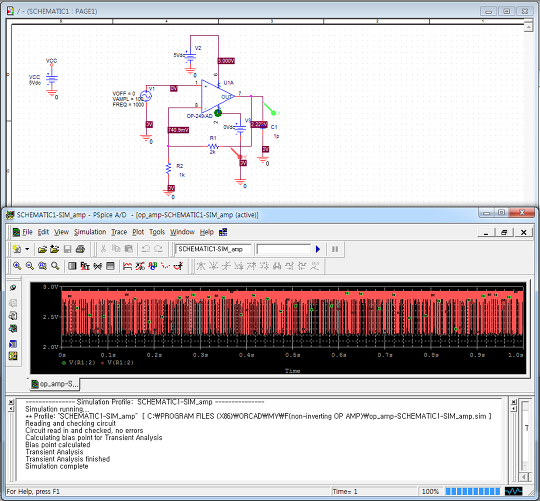Screen dimensions: 540x501
Task: Pause the simulation with the pause button
Action: coord(335,249)
